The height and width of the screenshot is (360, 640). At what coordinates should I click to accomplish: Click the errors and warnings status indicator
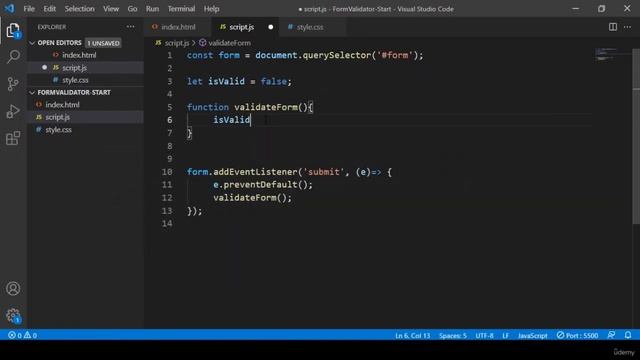click(x=22, y=335)
